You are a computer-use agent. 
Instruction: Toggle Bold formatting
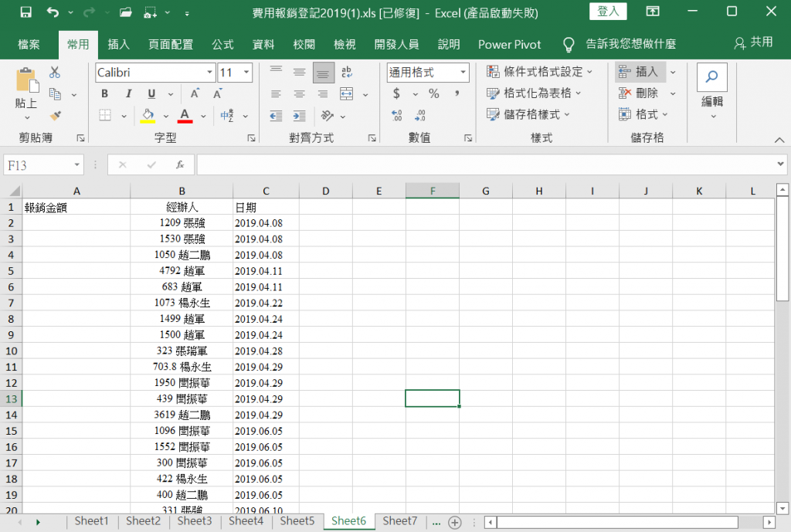[x=104, y=93]
